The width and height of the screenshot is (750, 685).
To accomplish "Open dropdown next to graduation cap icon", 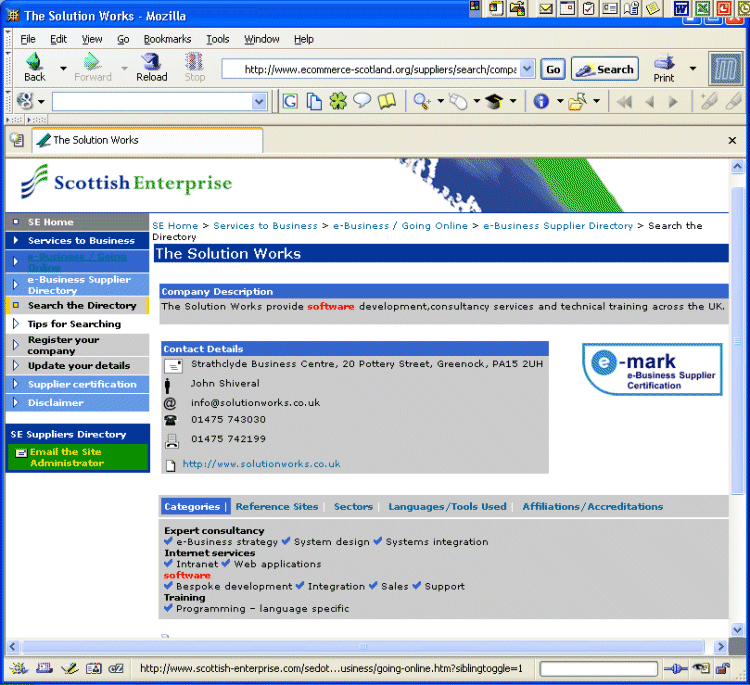I will tap(513, 101).
